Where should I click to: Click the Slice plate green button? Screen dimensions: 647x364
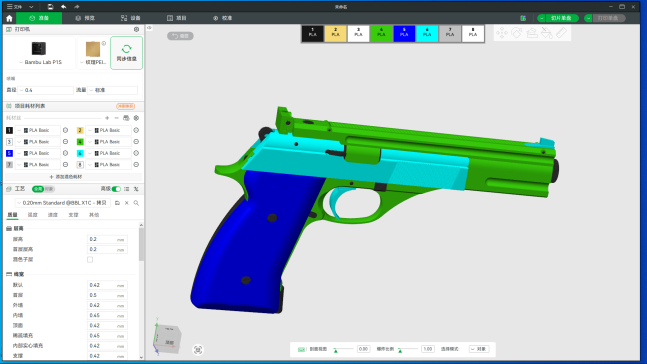[x=562, y=18]
